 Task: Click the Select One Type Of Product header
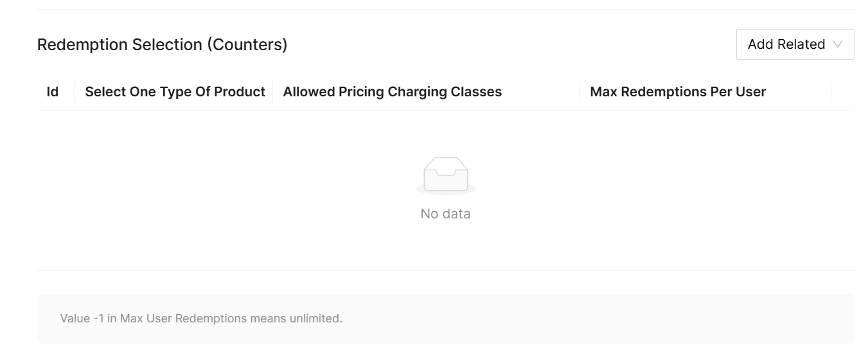click(175, 92)
